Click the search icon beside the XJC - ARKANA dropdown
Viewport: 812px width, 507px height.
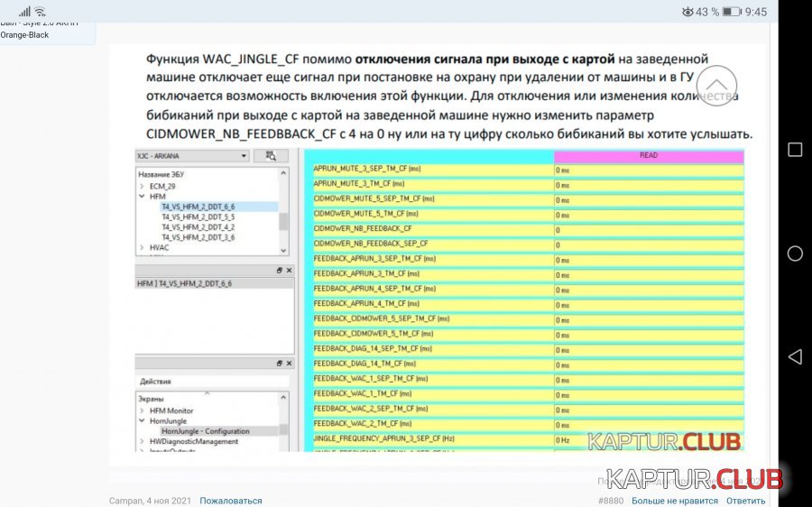pyautogui.click(x=264, y=156)
